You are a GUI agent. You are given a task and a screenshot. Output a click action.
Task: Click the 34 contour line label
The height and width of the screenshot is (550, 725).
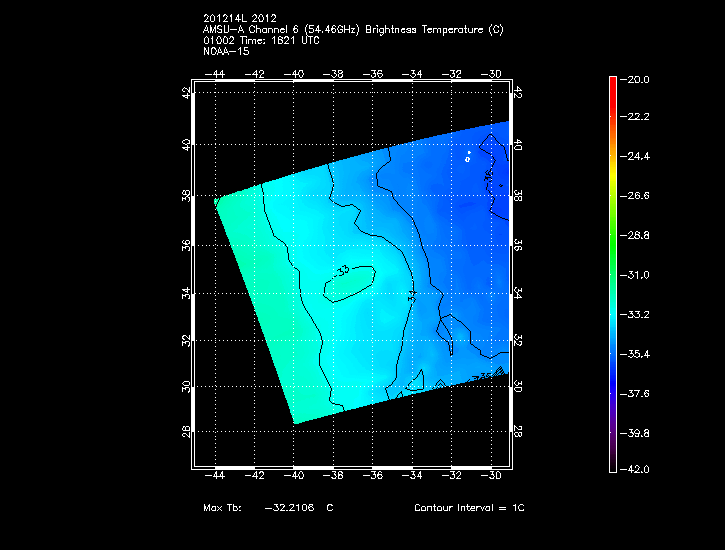411,297
